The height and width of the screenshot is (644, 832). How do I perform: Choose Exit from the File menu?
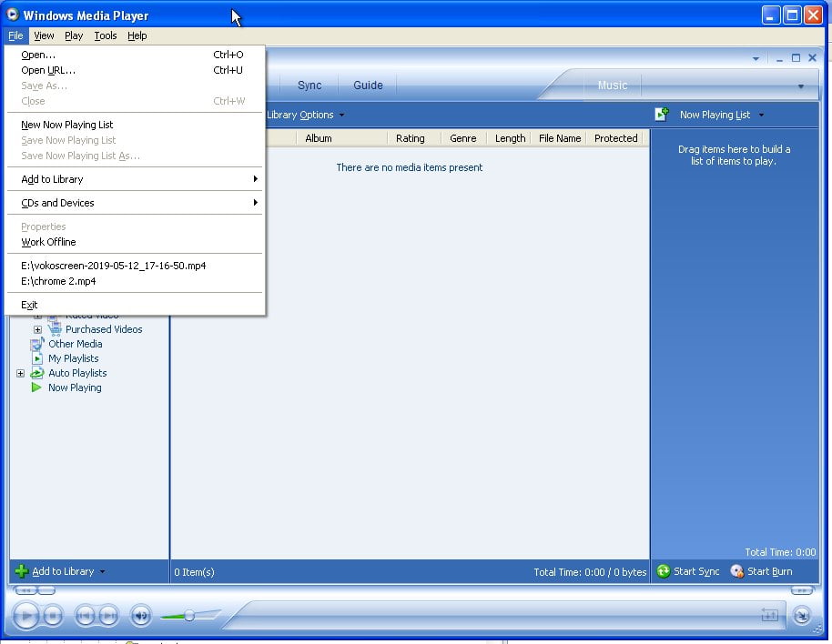click(135, 305)
